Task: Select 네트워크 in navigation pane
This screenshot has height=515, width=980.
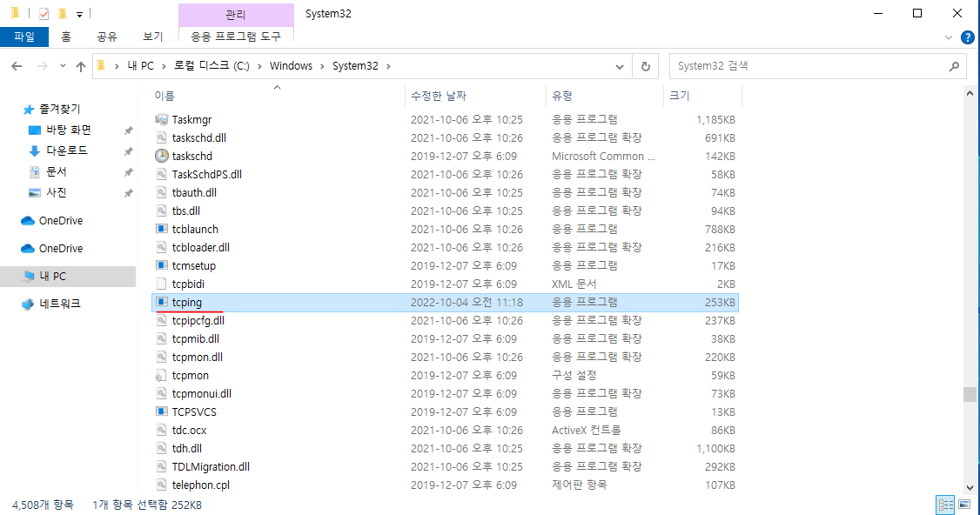Action: pos(51,304)
